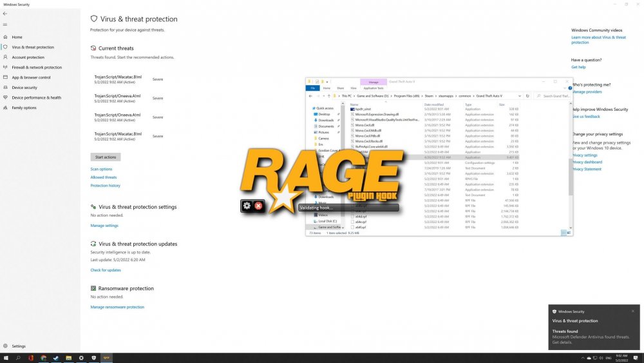
Task: Open File tab in File Explorer
Action: coord(312,88)
